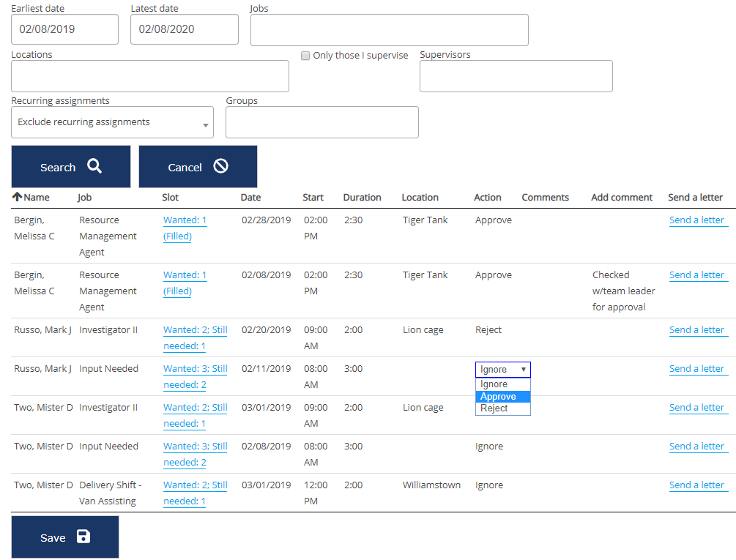Focus the Jobs filter input box
The image size is (736, 560).
coord(389,30)
